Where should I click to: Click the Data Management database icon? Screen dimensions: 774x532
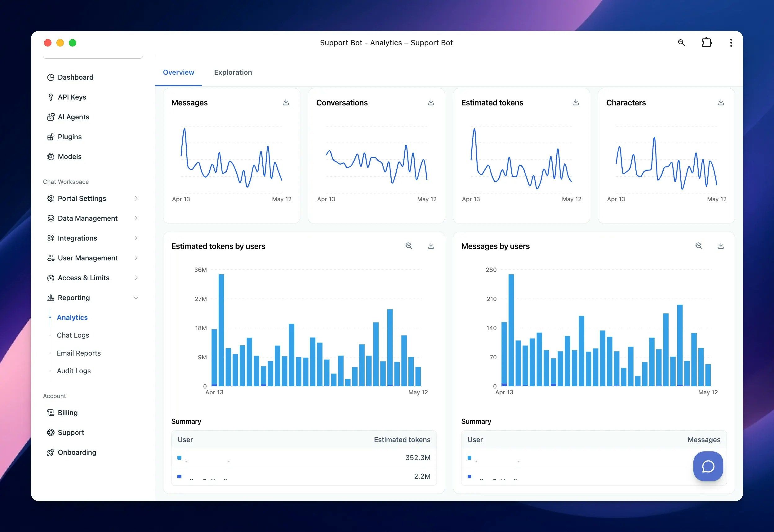pos(51,218)
